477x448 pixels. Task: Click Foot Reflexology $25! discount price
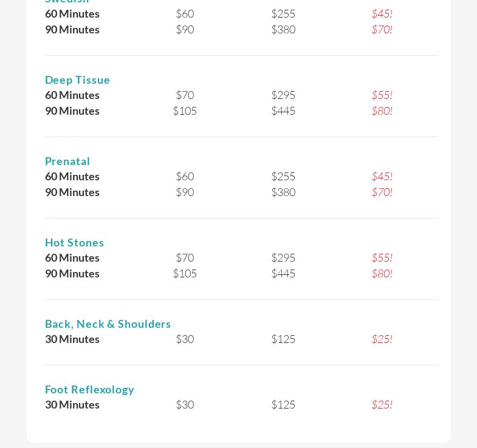pyautogui.click(x=382, y=404)
